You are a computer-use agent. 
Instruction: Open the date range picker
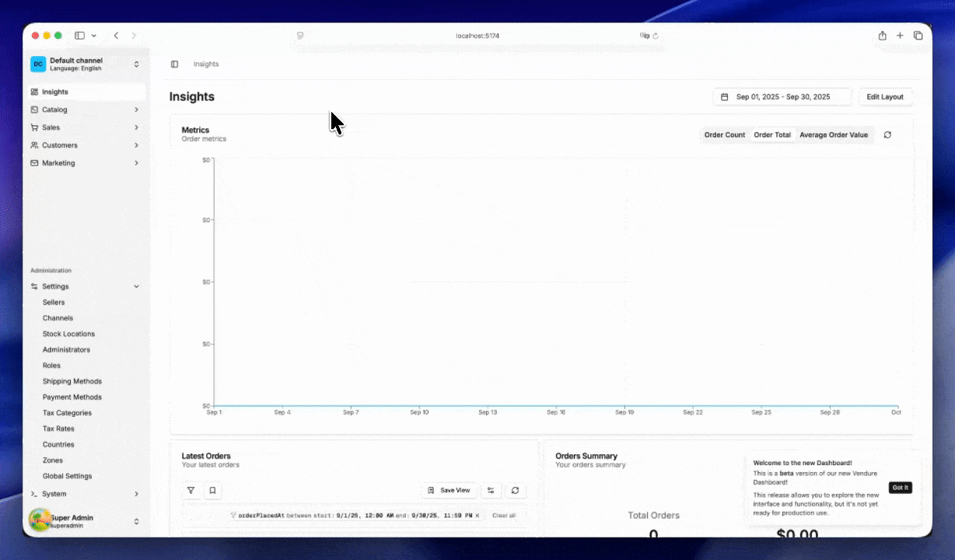[x=782, y=96]
